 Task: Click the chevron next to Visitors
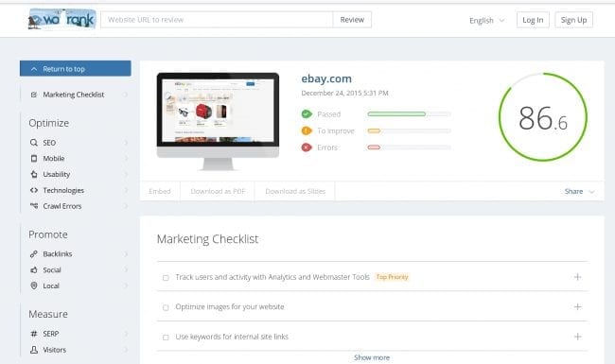[126, 350]
